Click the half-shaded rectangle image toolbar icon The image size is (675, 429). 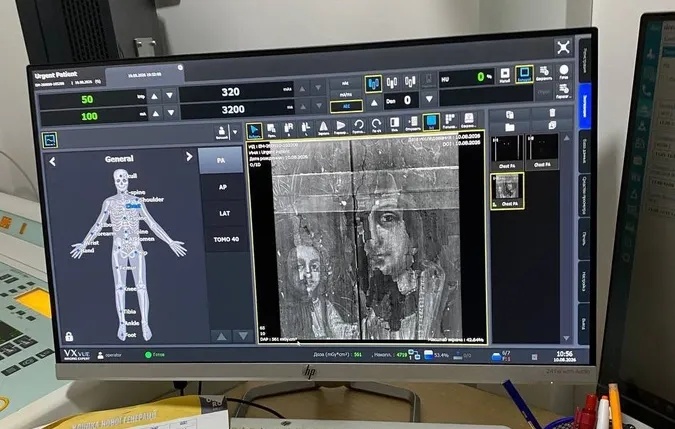click(x=394, y=124)
